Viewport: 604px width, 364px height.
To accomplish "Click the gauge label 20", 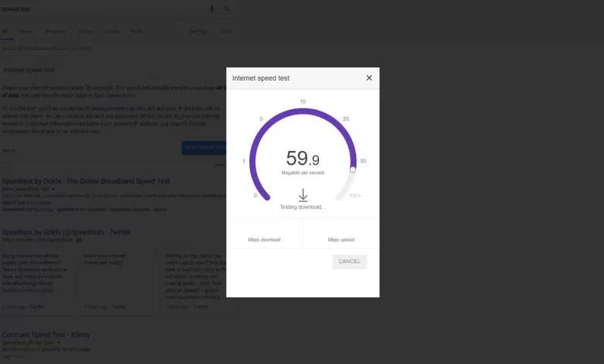I will 346,119.
